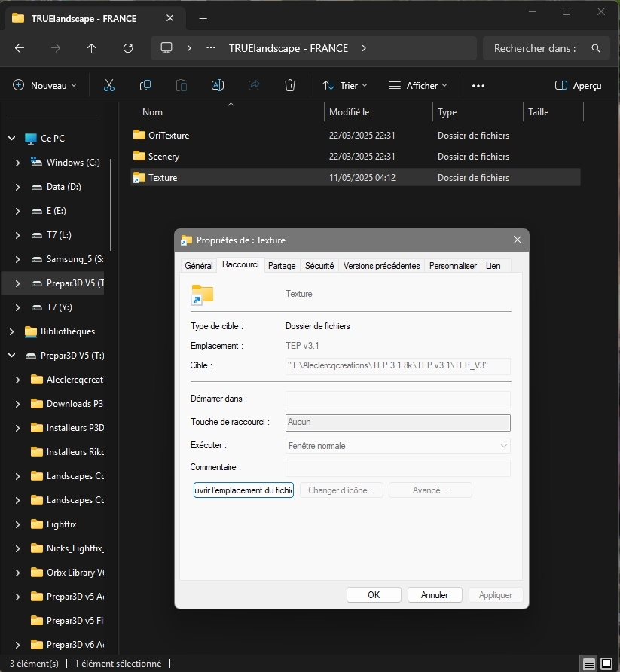620x672 pixels.
Task: Switch to large icons view in status bar
Action: pyautogui.click(x=606, y=664)
